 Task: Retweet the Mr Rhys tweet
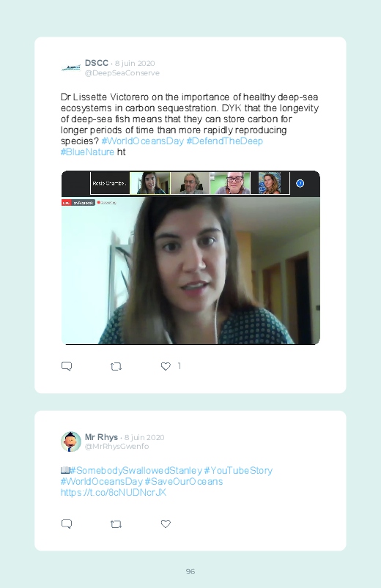116,524
